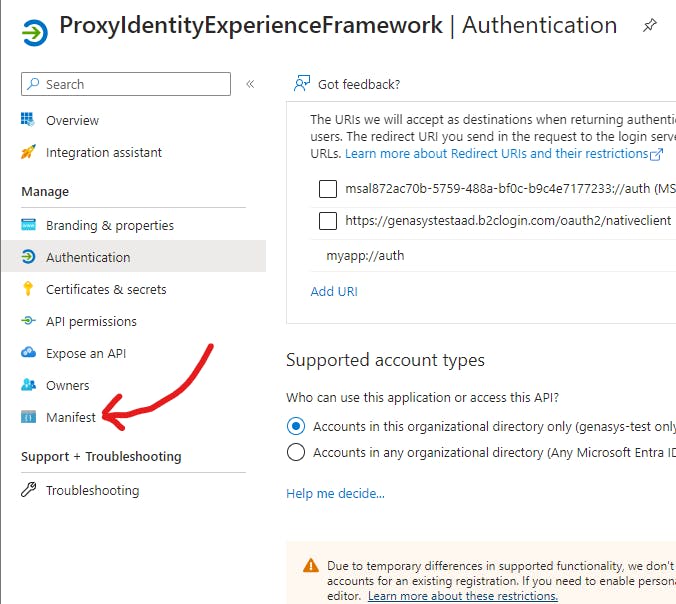
Task: Click the Overview grid icon
Action: pos(28,119)
